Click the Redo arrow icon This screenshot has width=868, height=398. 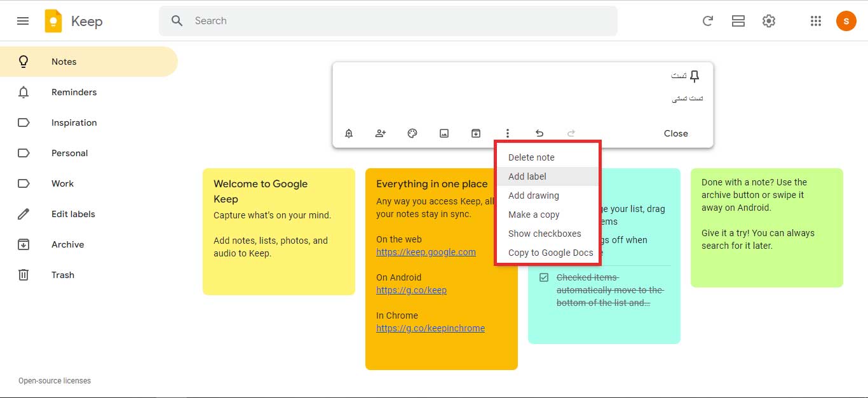click(x=571, y=133)
